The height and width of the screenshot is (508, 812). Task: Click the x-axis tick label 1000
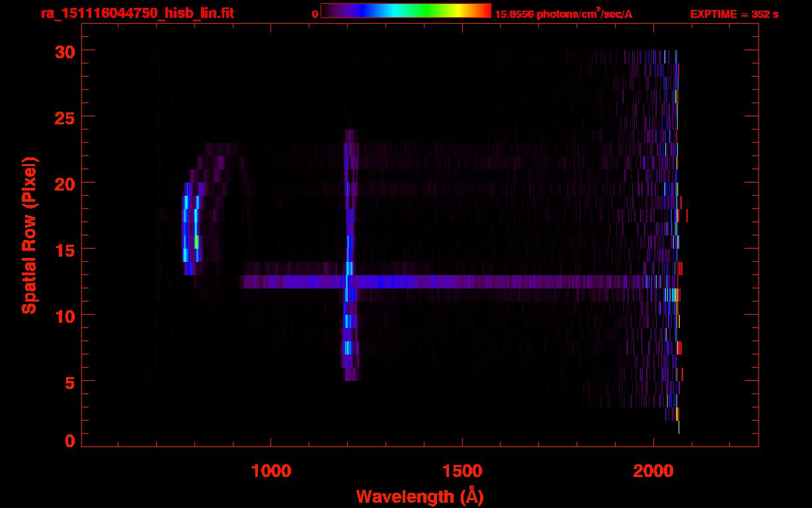click(271, 470)
